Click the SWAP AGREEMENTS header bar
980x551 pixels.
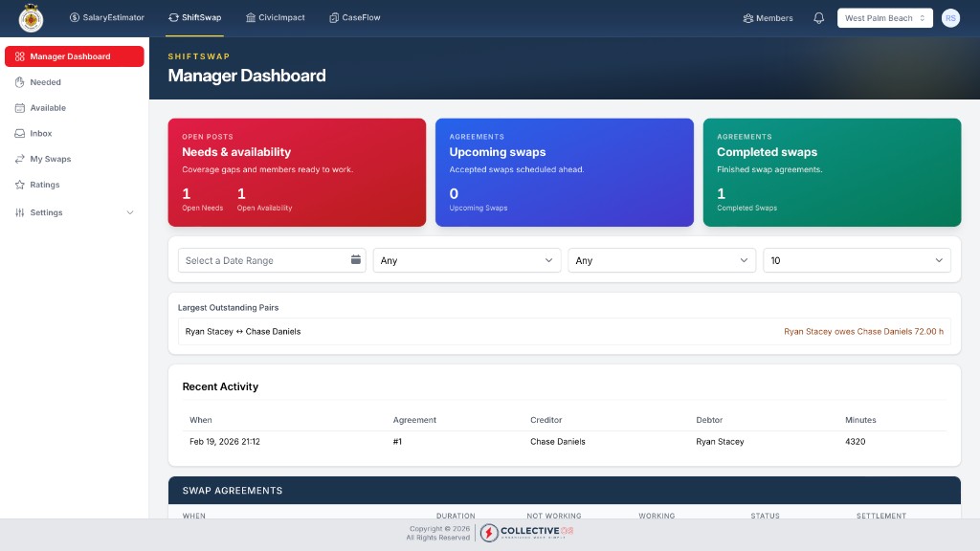(x=565, y=491)
